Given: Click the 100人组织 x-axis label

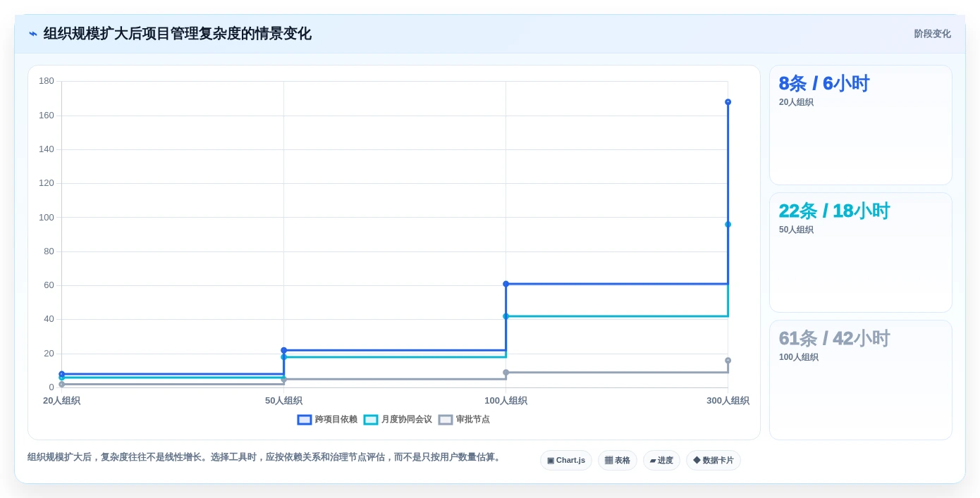Looking at the screenshot, I should pyautogui.click(x=506, y=401).
